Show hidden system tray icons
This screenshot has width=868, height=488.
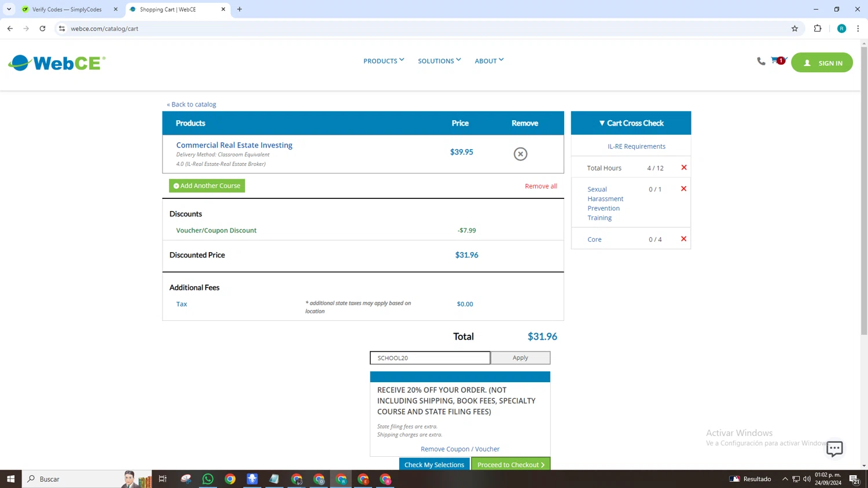point(785,479)
